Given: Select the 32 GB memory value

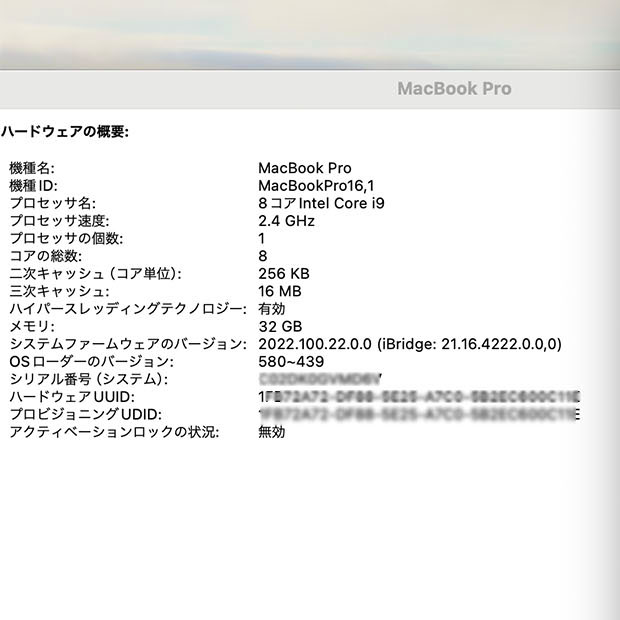Looking at the screenshot, I should click(x=280, y=327).
